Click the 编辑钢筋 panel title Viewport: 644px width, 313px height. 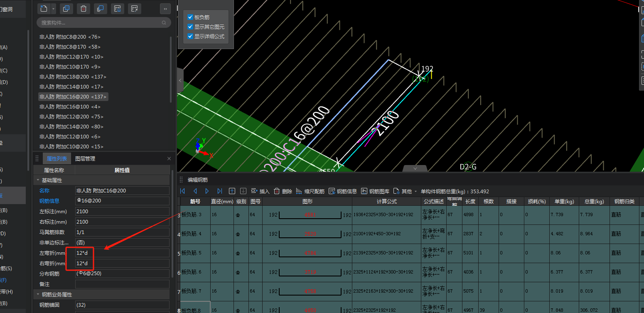click(198, 180)
